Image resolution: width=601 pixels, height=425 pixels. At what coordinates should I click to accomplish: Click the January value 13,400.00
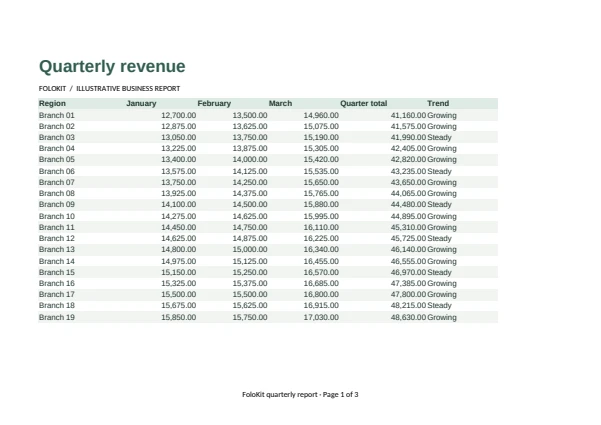point(179,159)
